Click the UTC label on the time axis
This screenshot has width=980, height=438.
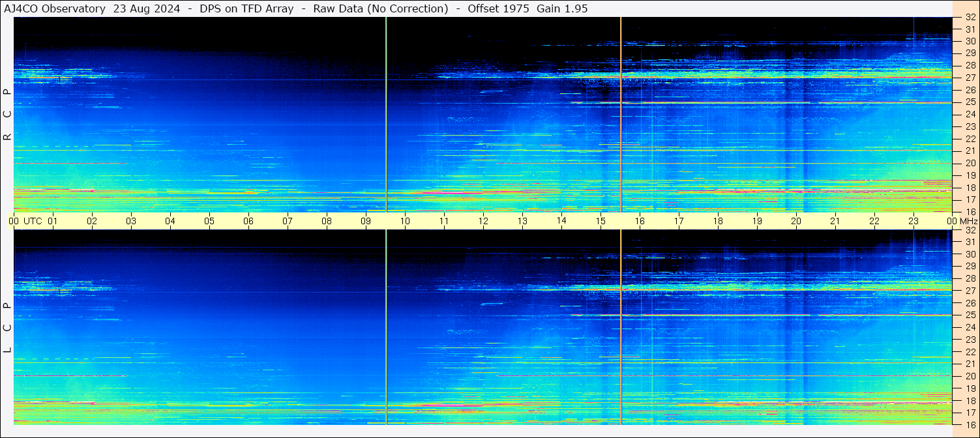(x=33, y=221)
